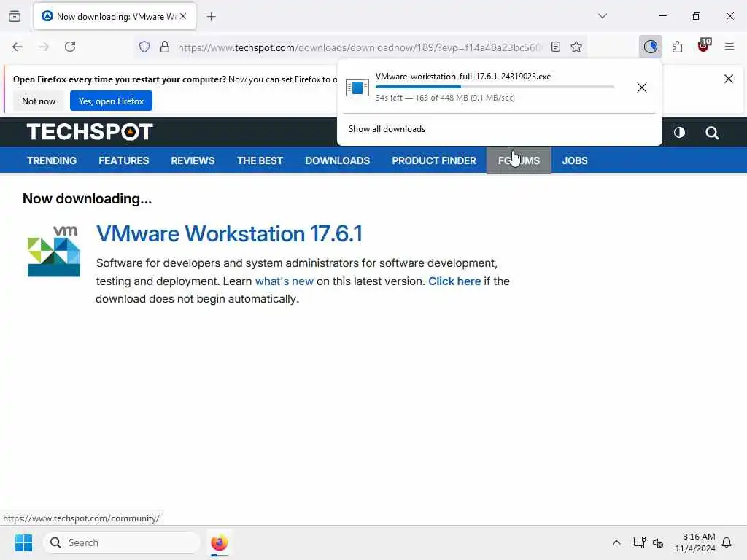Screen dimensions: 747x560
Task: Open the what's new link
Action: pos(285,281)
